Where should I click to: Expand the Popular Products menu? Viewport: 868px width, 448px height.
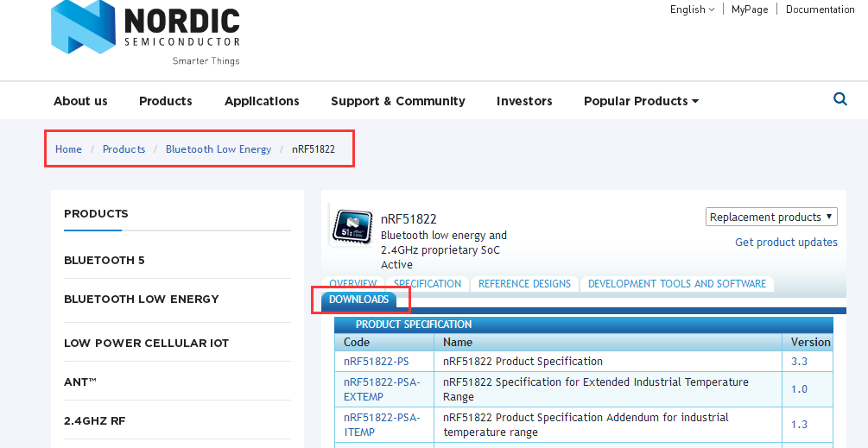[640, 101]
